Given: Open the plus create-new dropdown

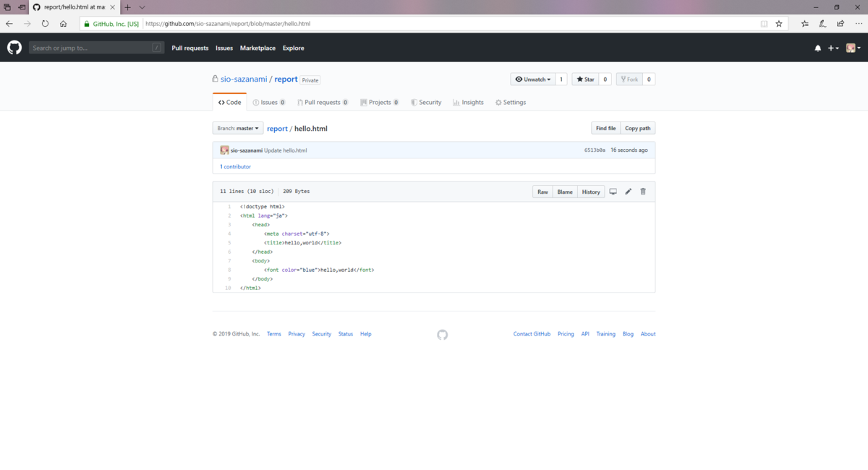Looking at the screenshot, I should click(x=833, y=48).
